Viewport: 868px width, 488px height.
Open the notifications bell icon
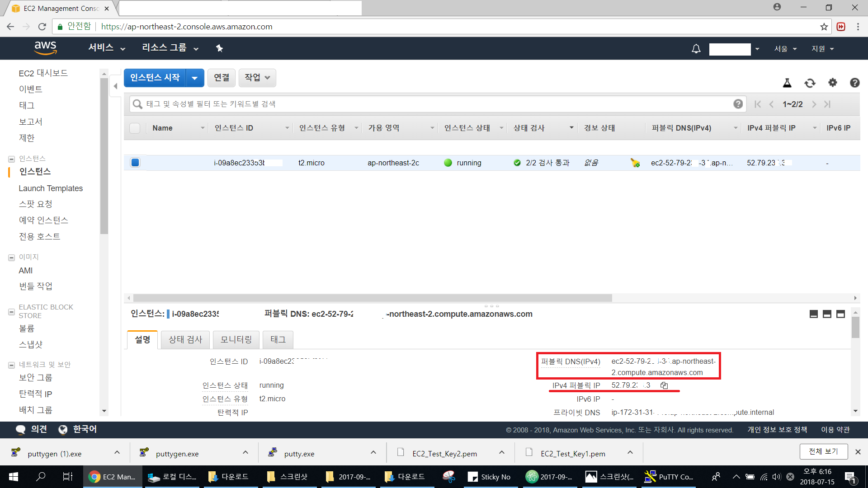coord(696,49)
